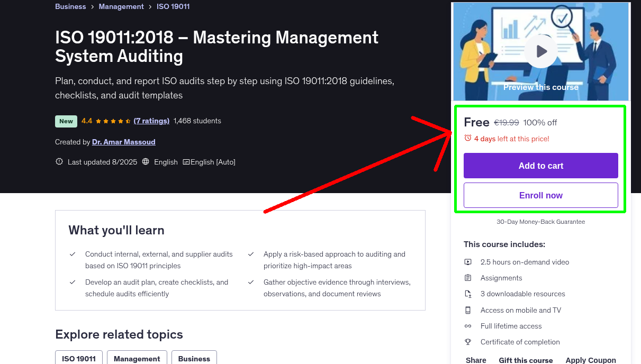Click the mobile access phone icon
The width and height of the screenshot is (641, 364).
click(468, 310)
